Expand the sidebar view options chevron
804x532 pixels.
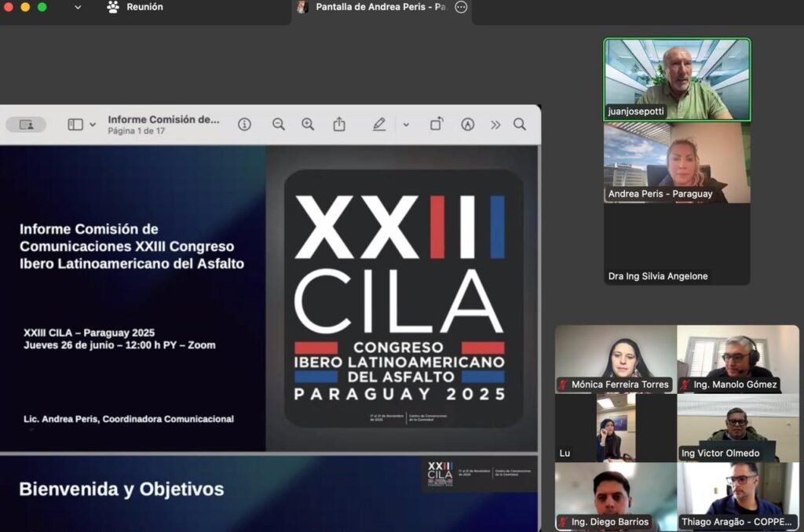tap(93, 125)
